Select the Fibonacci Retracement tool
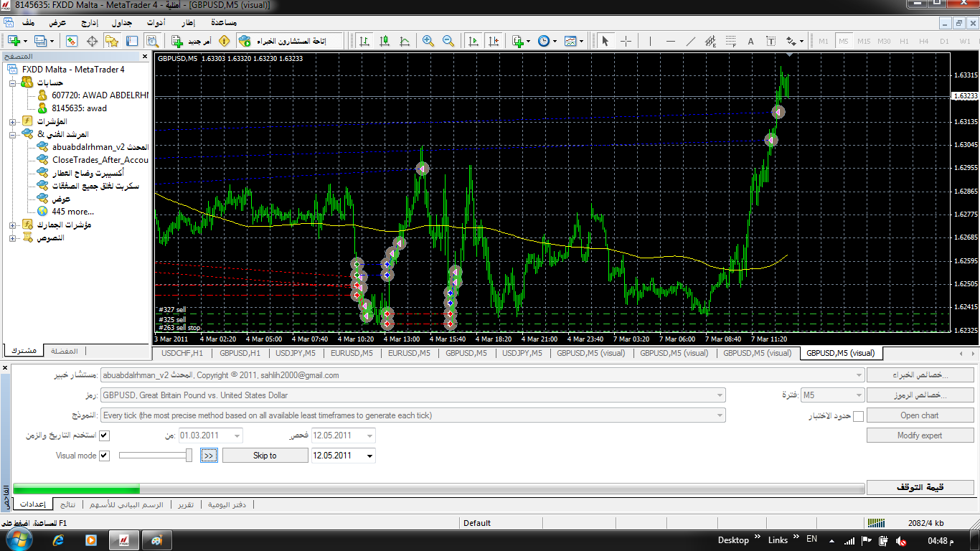Viewport: 980px width, 551px height. tap(731, 41)
